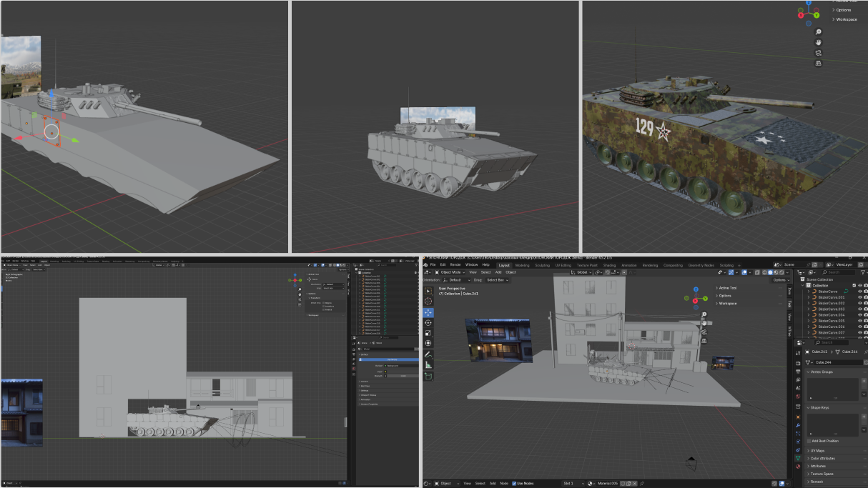Click the outliner filter funnel icon
868x488 pixels.
tap(863, 272)
